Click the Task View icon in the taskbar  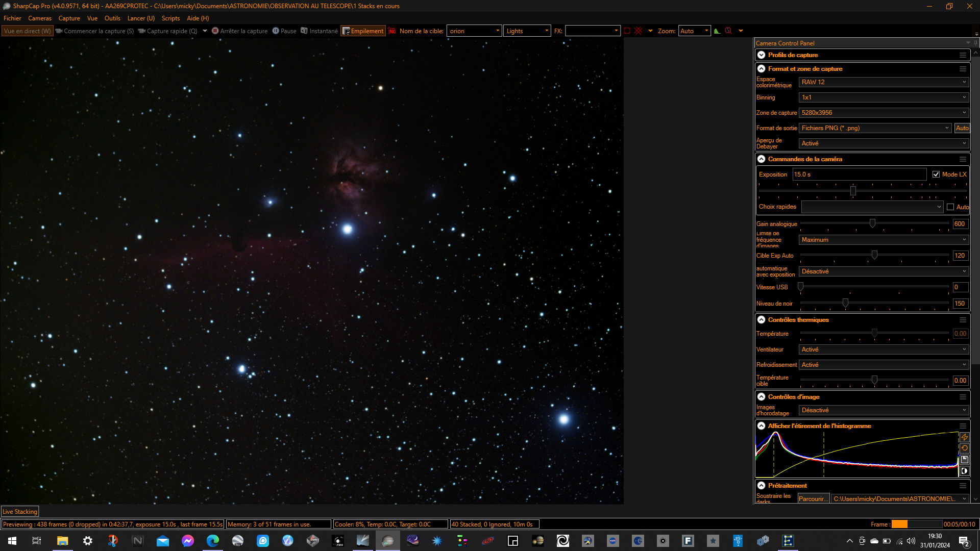click(x=37, y=541)
